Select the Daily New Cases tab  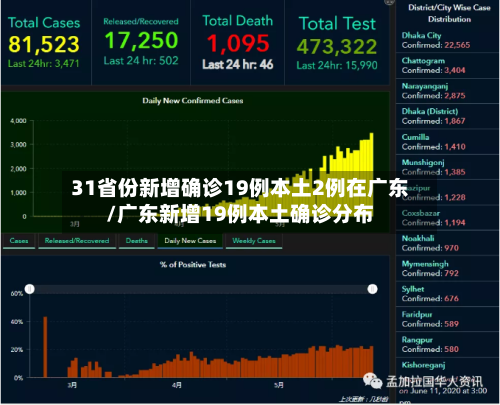point(190,241)
